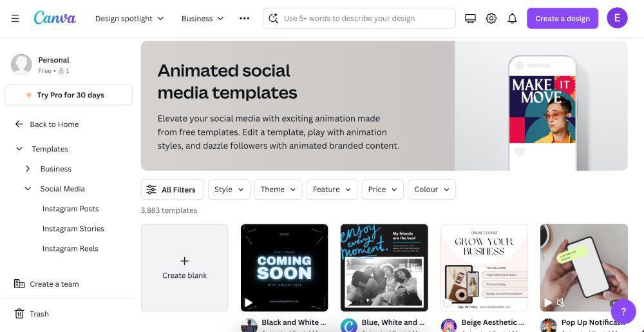644x332 pixels.
Task: Open the enjoy every moment template thumbnail
Action: tap(384, 268)
